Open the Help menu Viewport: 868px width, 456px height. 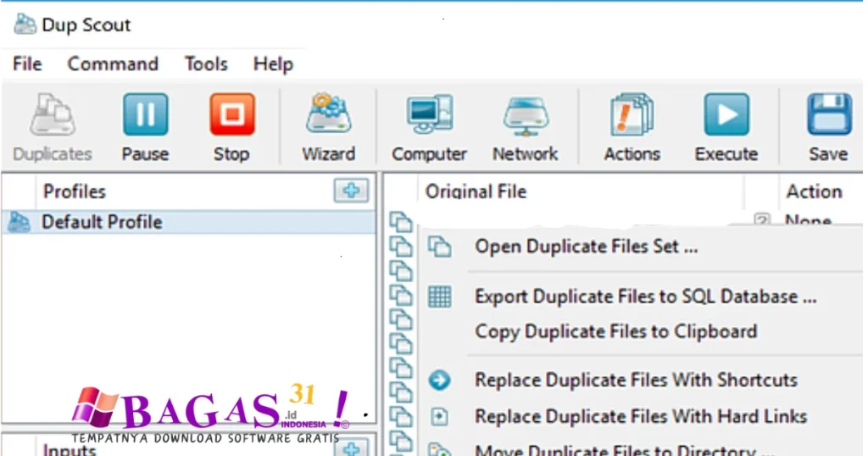click(273, 64)
